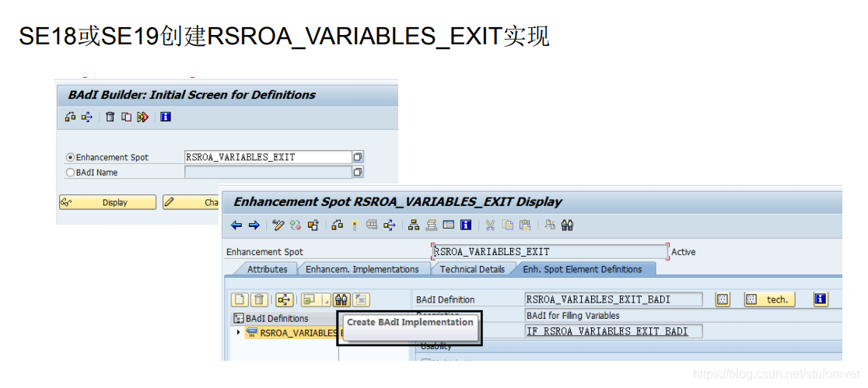Open the Enhancem. Implementations tab
This screenshot has width=868, height=388.
362,269
